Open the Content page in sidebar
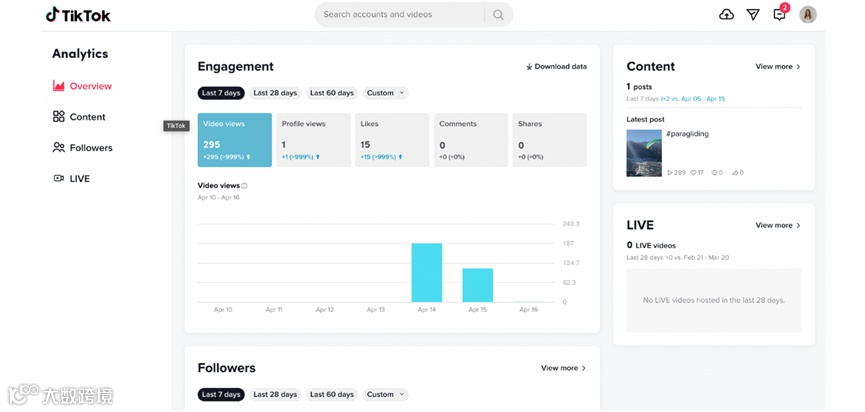Image resolution: width=865 pixels, height=412 pixels. (x=79, y=117)
